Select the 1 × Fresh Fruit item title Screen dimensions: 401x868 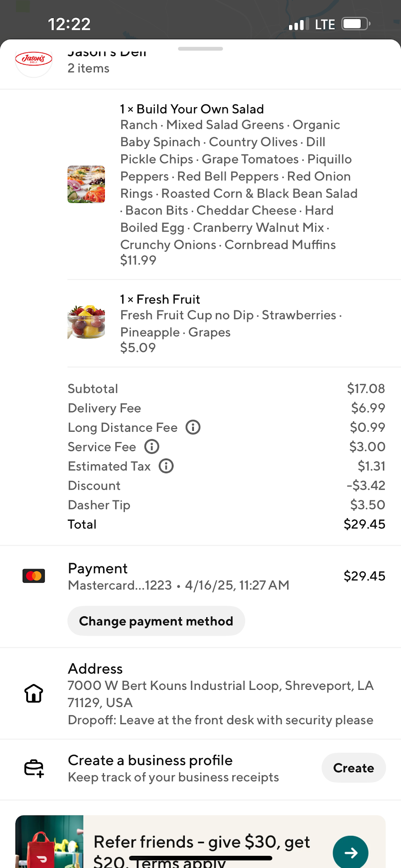pos(160,299)
